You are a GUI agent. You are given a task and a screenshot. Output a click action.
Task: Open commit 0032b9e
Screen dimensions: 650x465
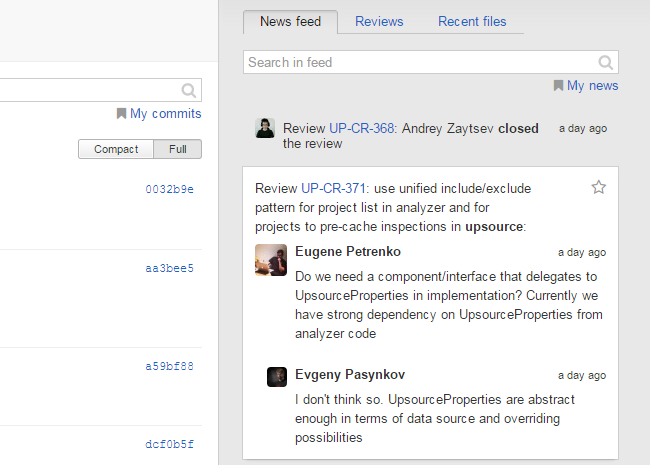click(169, 189)
